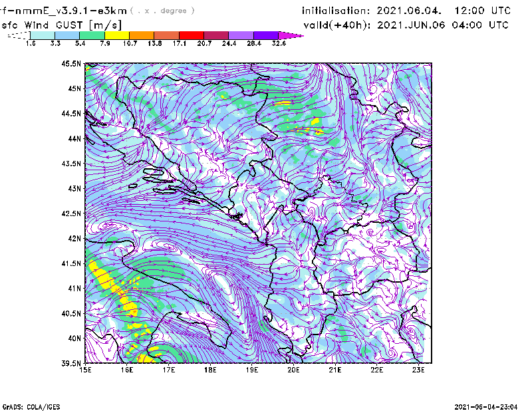Click the '2021-06-04-23:04' timestamp
The image size is (532, 411).
click(486, 407)
